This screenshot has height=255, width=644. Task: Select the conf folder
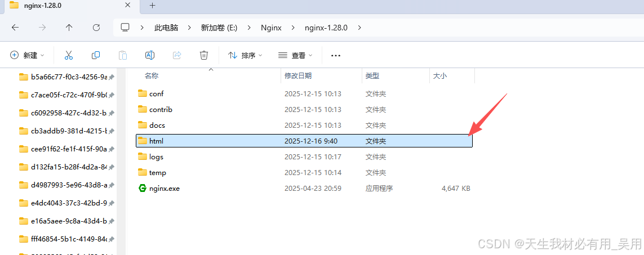[x=304, y=93]
